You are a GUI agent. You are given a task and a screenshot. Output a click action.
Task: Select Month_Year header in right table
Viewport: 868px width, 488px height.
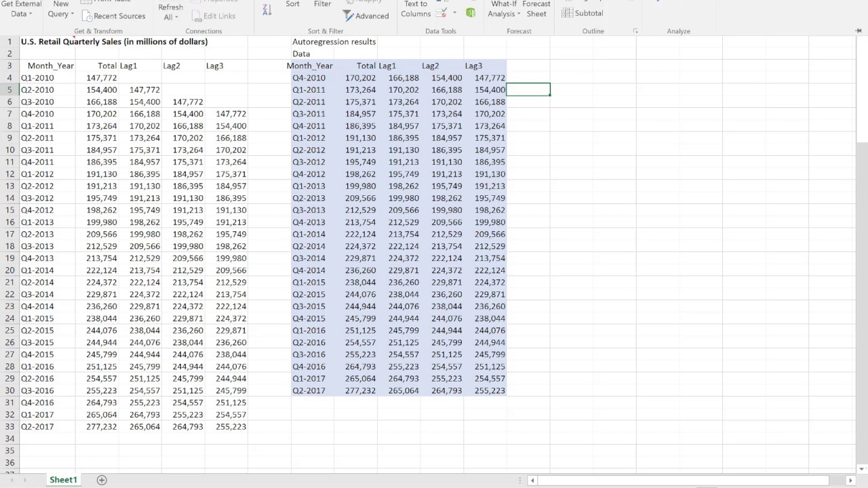(x=309, y=66)
